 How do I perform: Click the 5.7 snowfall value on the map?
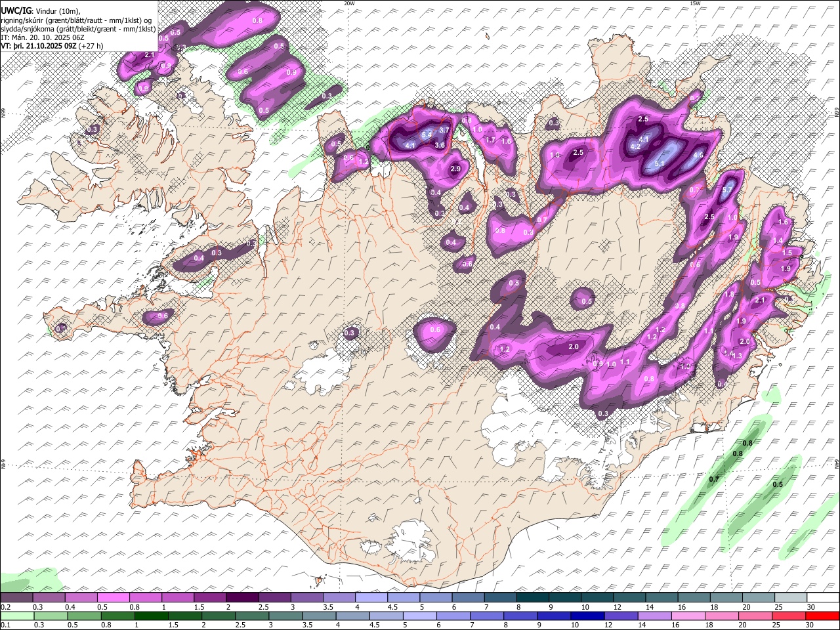(x=727, y=191)
